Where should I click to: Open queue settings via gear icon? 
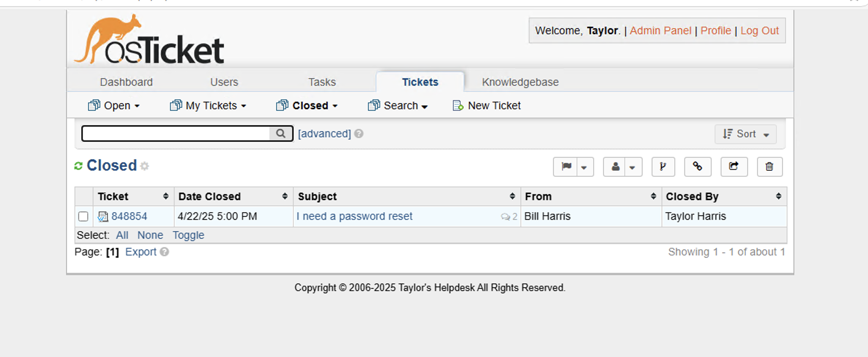coord(145,166)
